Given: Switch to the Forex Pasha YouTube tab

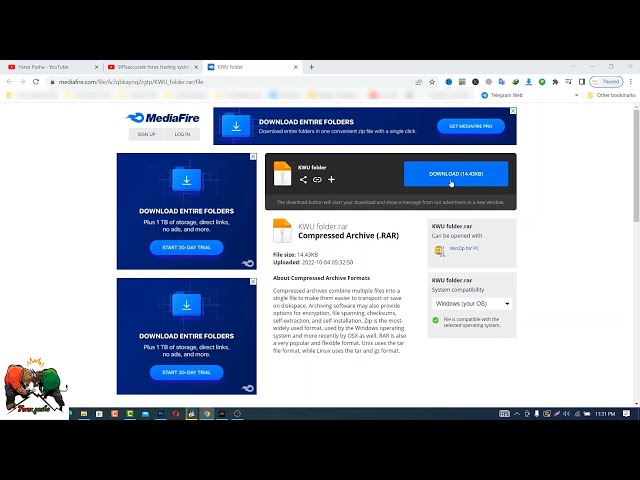Looking at the screenshot, I should tap(50, 67).
